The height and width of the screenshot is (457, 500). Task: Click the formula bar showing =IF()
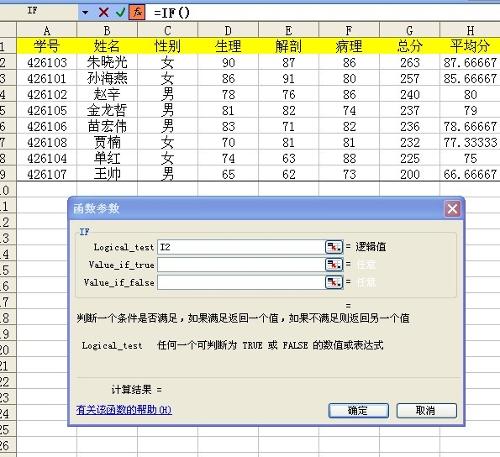[323, 13]
